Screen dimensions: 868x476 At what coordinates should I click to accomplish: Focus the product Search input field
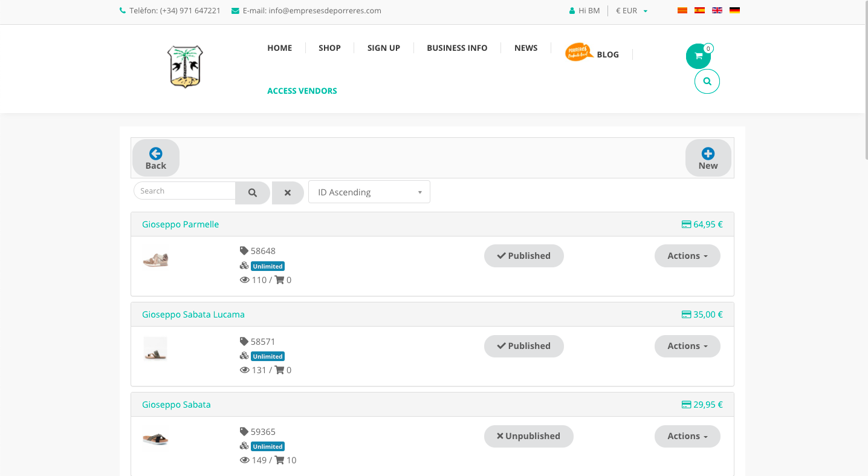(x=184, y=191)
